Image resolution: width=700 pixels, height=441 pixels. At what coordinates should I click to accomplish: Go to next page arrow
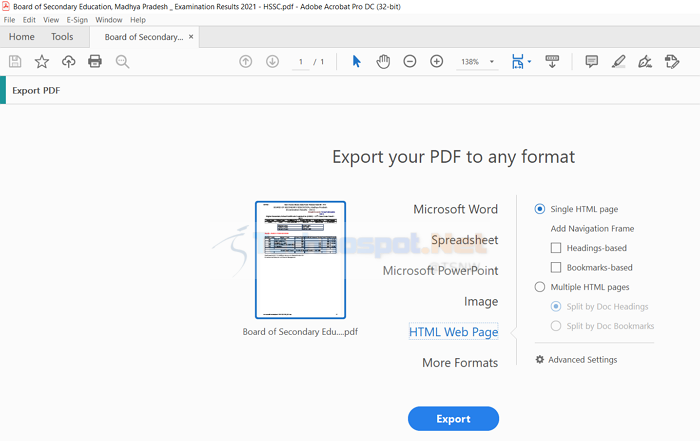pyautogui.click(x=272, y=61)
